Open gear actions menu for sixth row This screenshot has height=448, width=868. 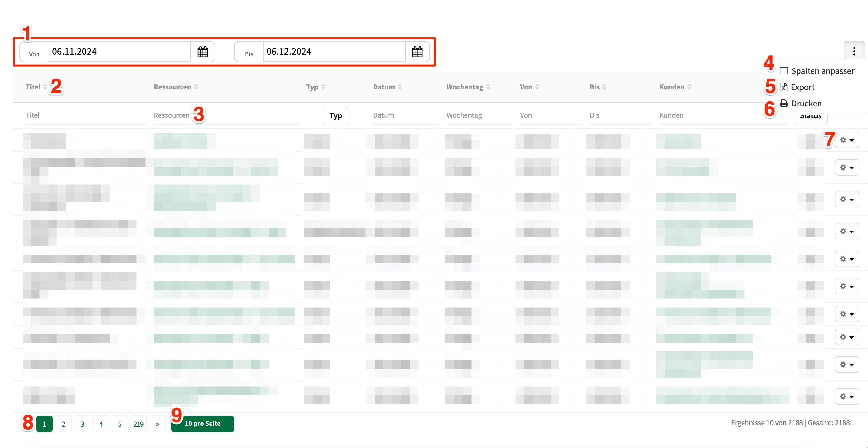click(847, 287)
